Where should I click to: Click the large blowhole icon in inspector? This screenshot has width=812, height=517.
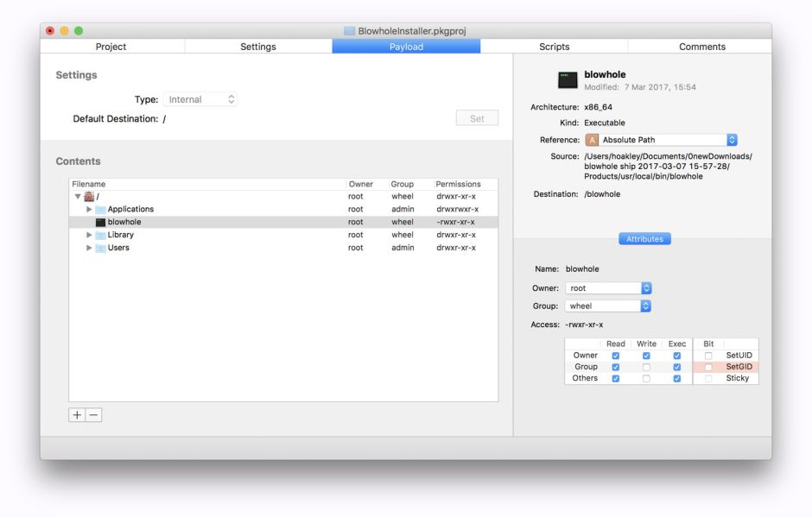tap(568, 80)
